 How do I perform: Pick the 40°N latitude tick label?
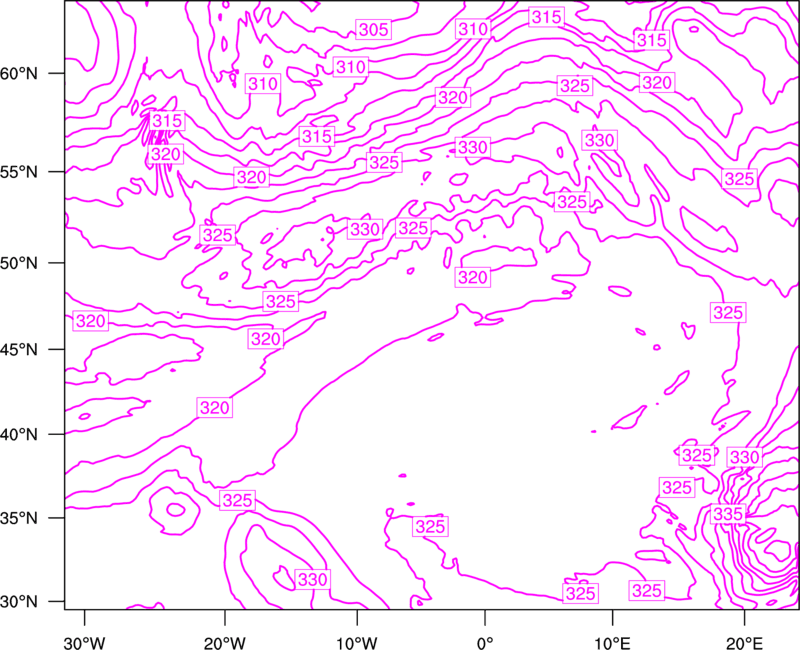click(x=19, y=435)
